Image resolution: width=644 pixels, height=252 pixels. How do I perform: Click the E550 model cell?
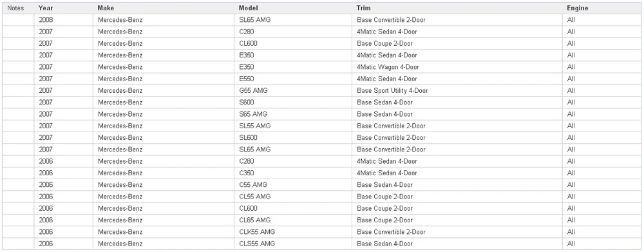click(293, 79)
